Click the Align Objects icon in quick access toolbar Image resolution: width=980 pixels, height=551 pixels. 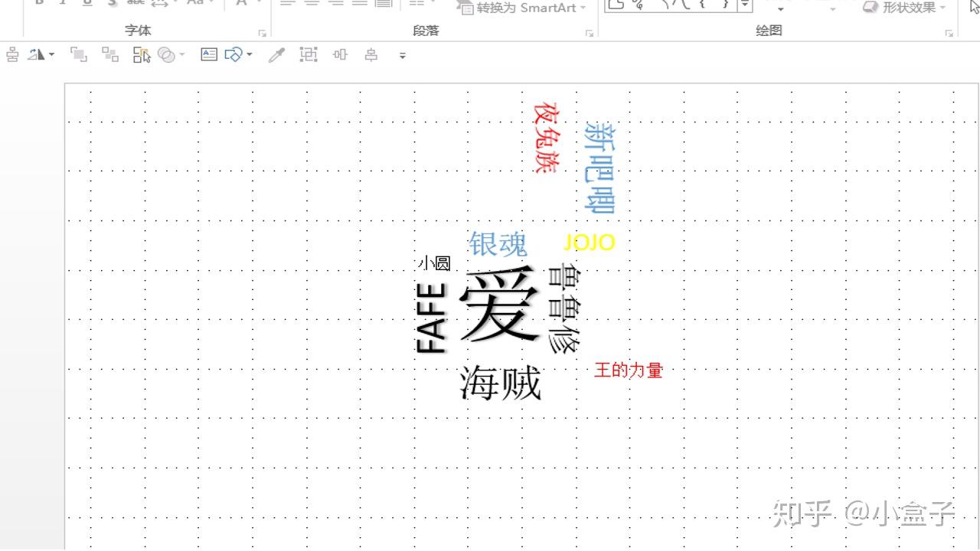pos(12,55)
